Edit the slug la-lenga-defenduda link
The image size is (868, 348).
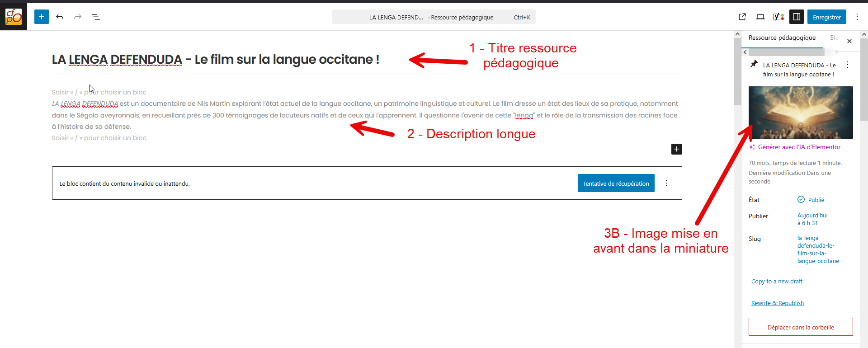(x=818, y=249)
